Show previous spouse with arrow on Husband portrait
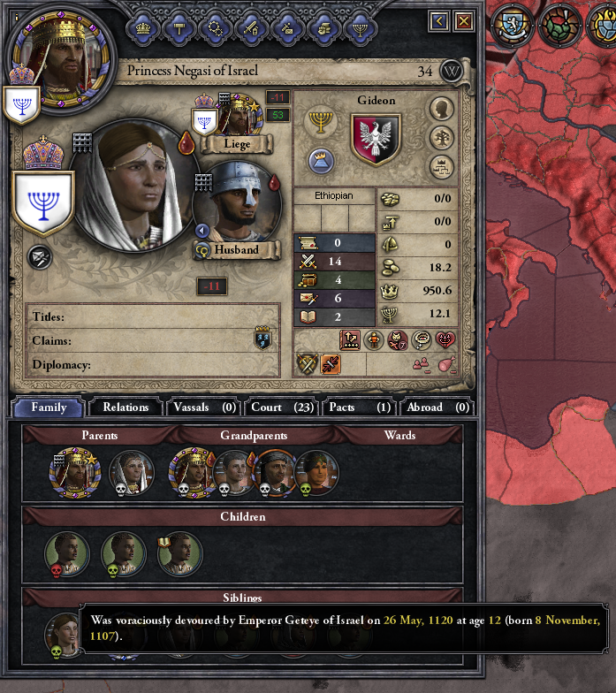The width and height of the screenshot is (616, 693). click(x=202, y=231)
